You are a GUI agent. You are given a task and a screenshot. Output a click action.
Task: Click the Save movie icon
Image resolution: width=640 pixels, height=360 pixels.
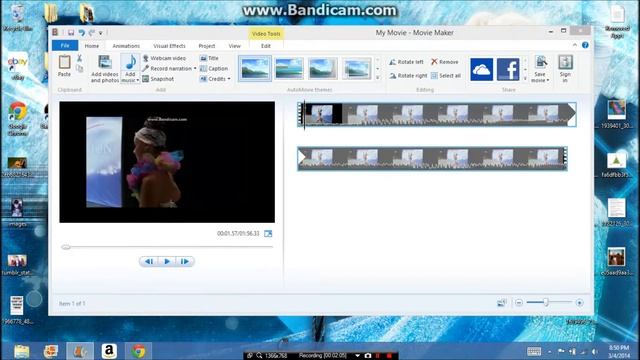pyautogui.click(x=540, y=62)
